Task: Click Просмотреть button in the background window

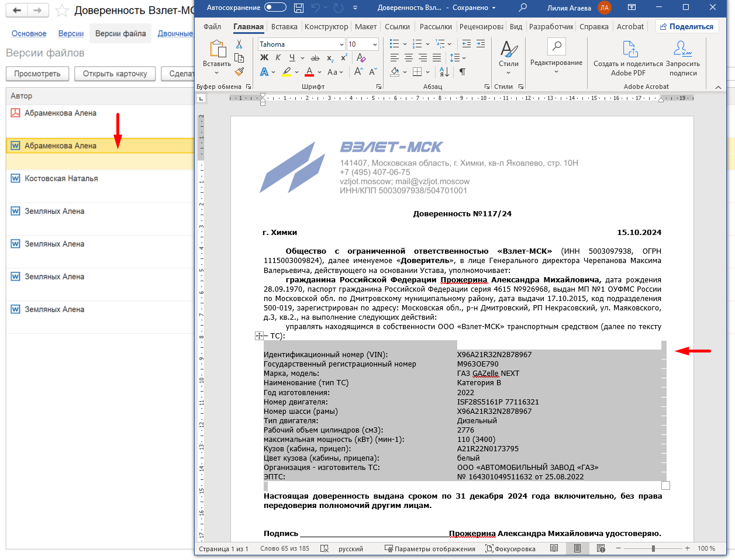Action: click(x=37, y=74)
